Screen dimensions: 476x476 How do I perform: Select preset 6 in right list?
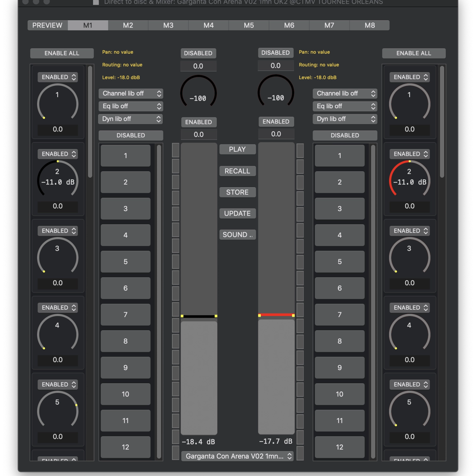click(x=340, y=288)
